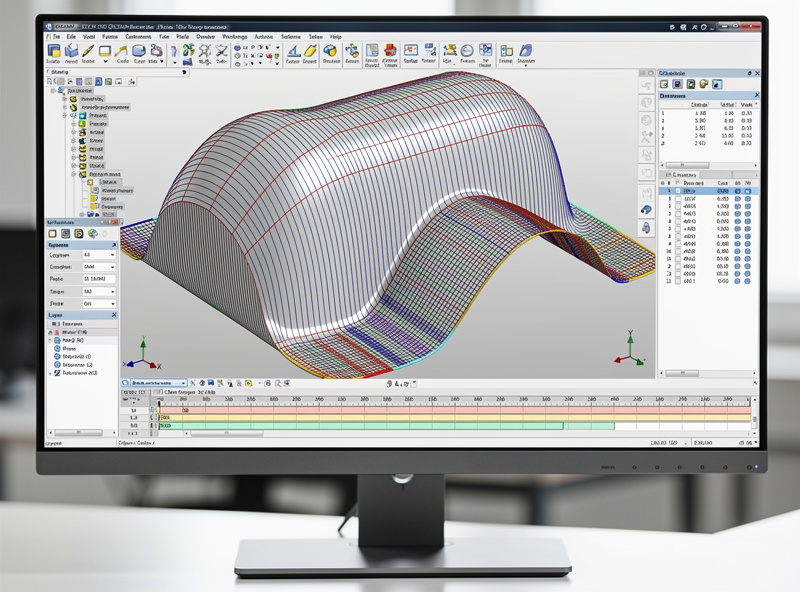Screen dimensions: 800x592
Task: Click the blue framed picture toolbar icon
Action: click(411, 50)
